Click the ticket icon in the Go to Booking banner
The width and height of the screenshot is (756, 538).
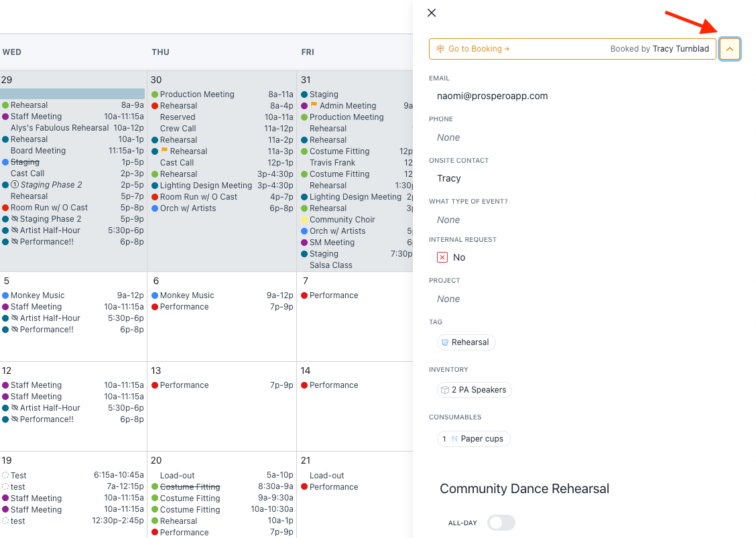pos(442,48)
